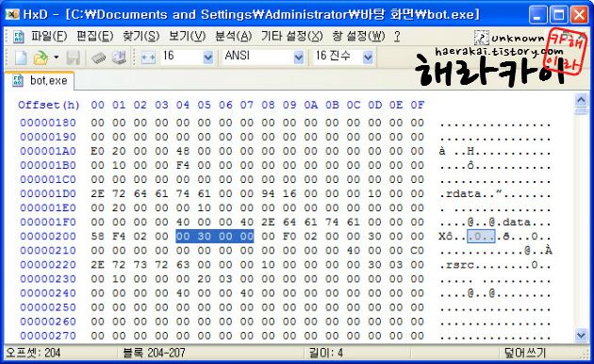Open the 편집(E) menu
Image resolution: width=594 pixels, height=364 pixels.
coord(94,37)
